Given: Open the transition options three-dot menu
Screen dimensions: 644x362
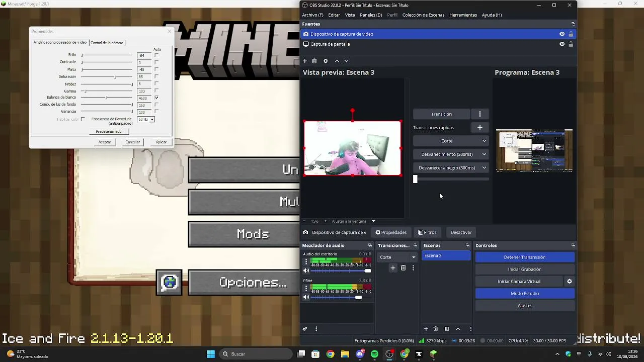Looking at the screenshot, I should click(x=479, y=114).
